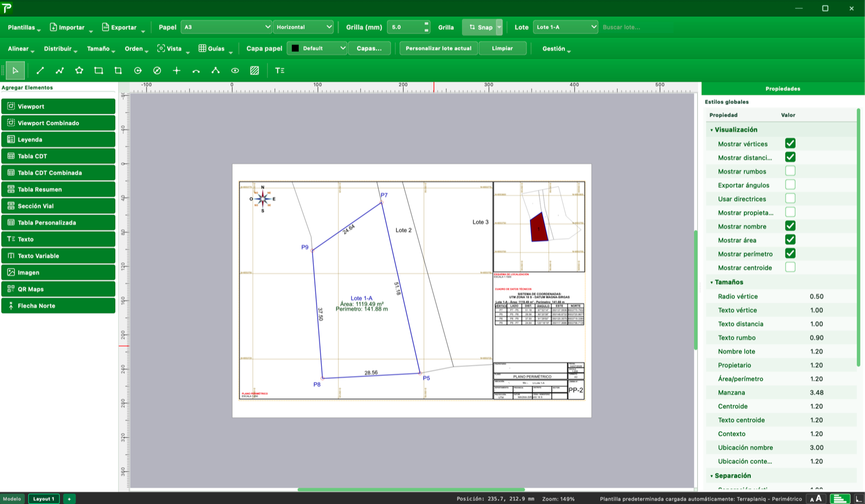This screenshot has height=504, width=865.
Task: Add an Imagen element
Action: [58, 272]
